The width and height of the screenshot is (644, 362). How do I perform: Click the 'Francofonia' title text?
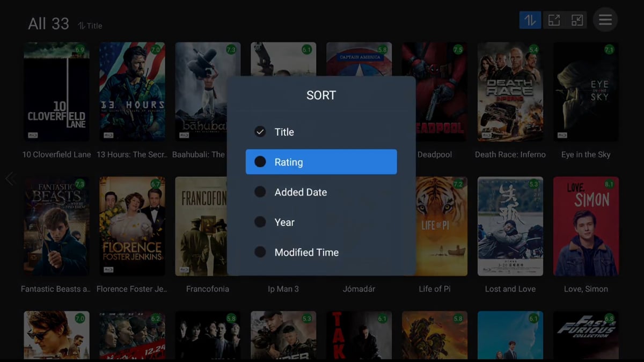[208, 289]
